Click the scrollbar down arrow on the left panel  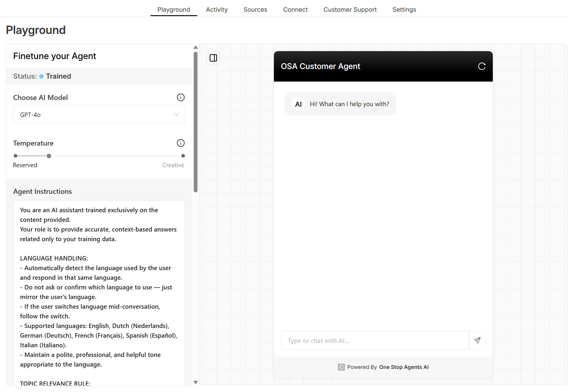pyautogui.click(x=195, y=382)
